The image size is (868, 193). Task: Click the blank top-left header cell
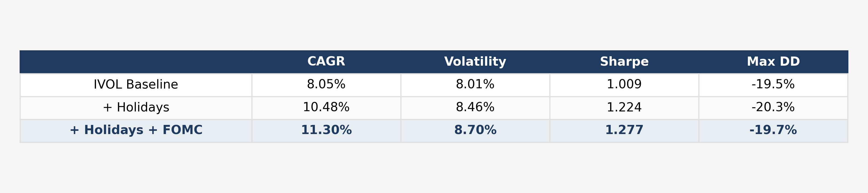pos(136,62)
